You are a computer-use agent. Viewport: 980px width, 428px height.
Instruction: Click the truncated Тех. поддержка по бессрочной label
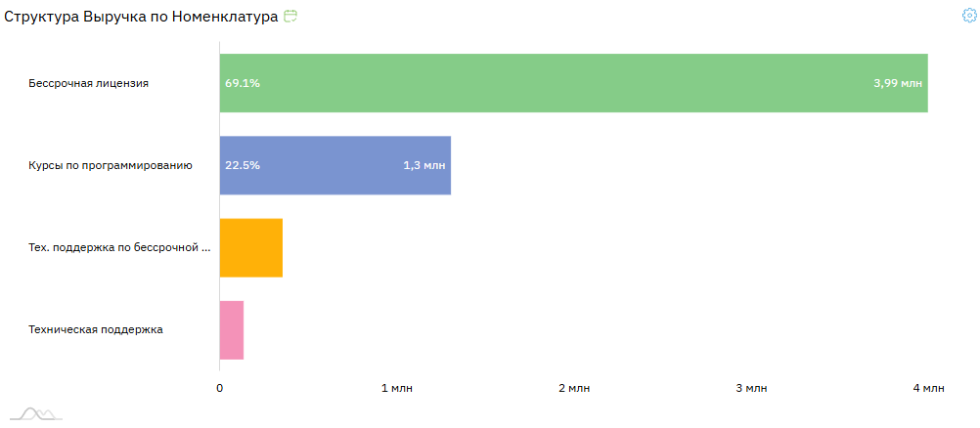pyautogui.click(x=119, y=248)
